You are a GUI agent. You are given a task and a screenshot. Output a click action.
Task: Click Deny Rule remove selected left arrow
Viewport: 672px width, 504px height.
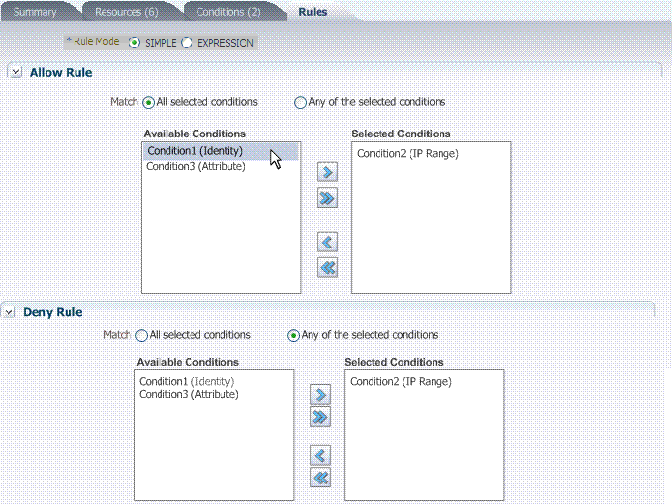(x=321, y=455)
